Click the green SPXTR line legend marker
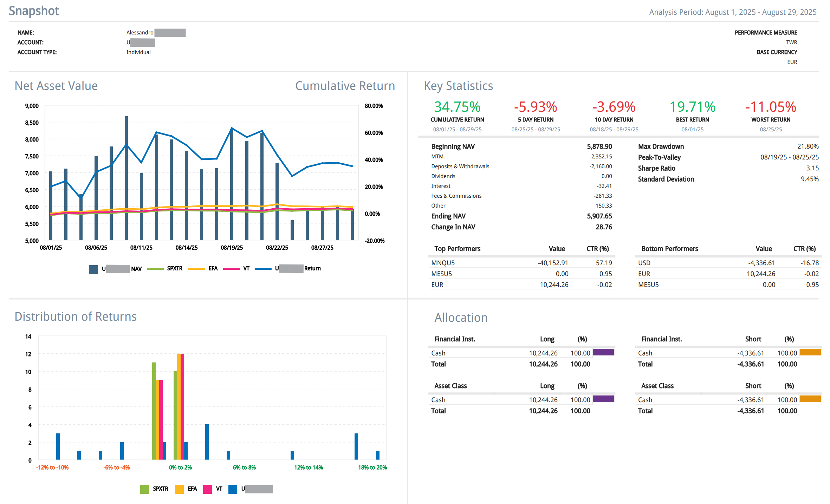The image size is (830, 504). tap(155, 269)
